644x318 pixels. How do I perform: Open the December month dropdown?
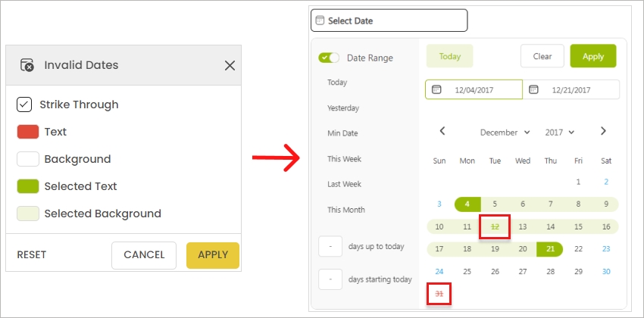(x=505, y=132)
